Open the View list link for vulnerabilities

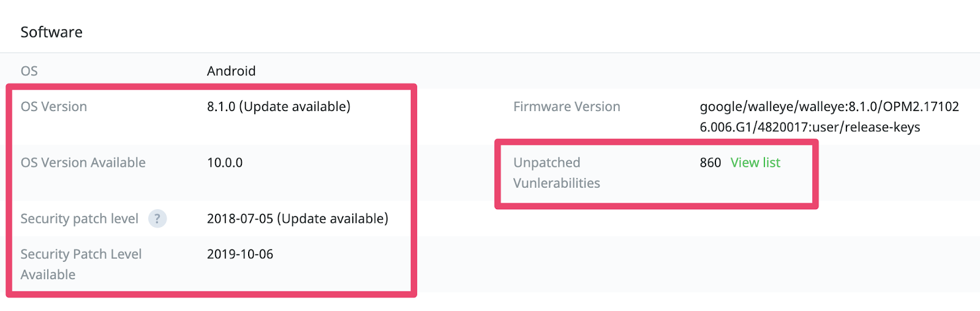[x=755, y=163]
